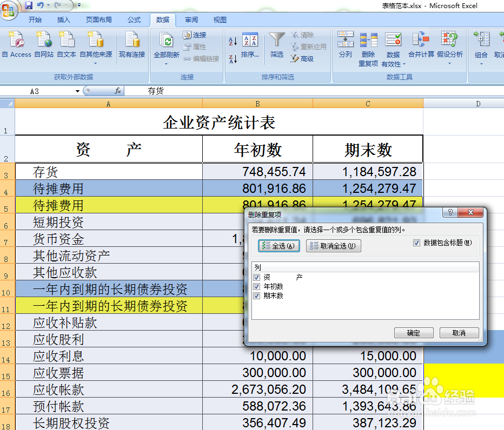The height and width of the screenshot is (430, 504).
Task: Open Connections (连接) in ribbon
Action: tap(195, 35)
